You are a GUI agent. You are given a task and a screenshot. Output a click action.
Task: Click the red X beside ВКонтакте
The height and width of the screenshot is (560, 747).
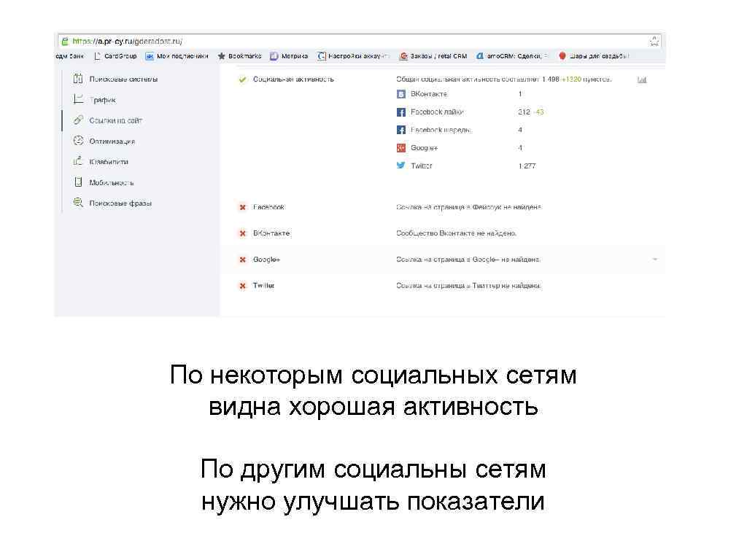[x=242, y=233]
